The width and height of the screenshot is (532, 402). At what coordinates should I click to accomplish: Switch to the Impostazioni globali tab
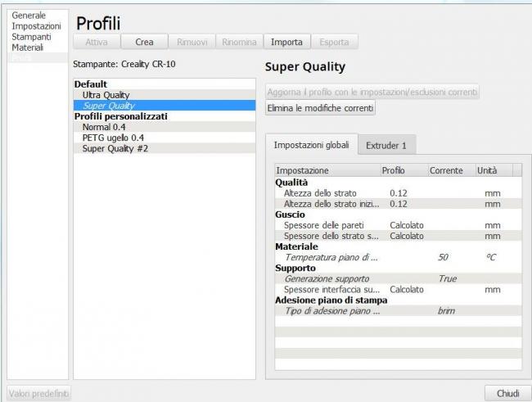pos(311,145)
